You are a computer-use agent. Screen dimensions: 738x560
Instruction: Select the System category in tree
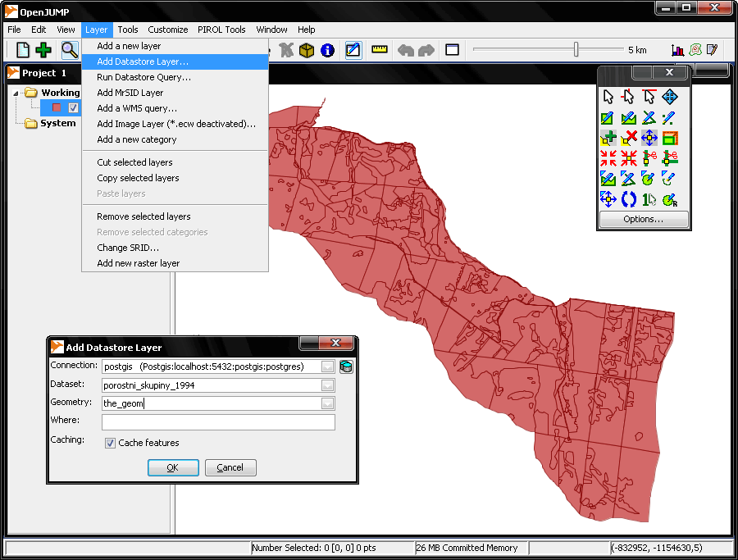(x=57, y=123)
